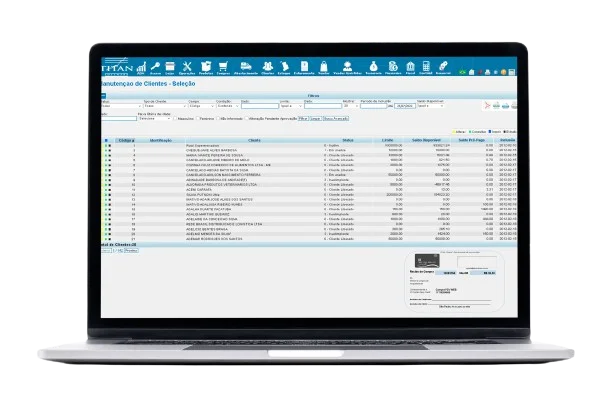The width and height of the screenshot is (612, 408).
Task: Open the ADM module with bar chart icon
Action: pyautogui.click(x=141, y=67)
